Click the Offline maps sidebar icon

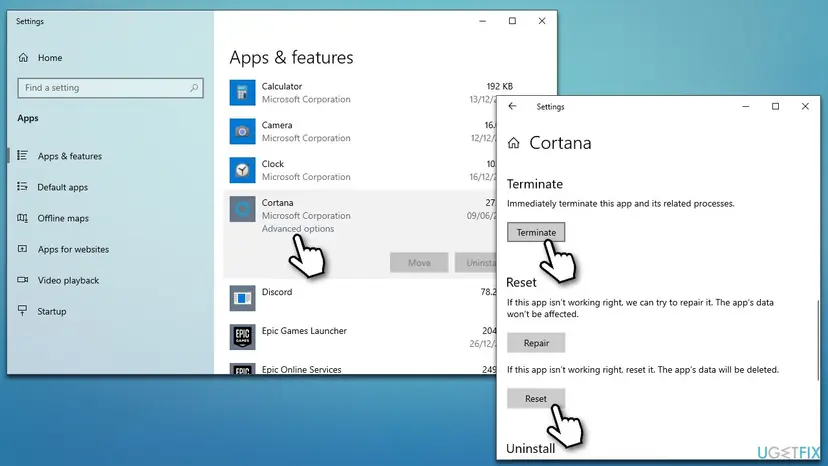click(x=22, y=218)
